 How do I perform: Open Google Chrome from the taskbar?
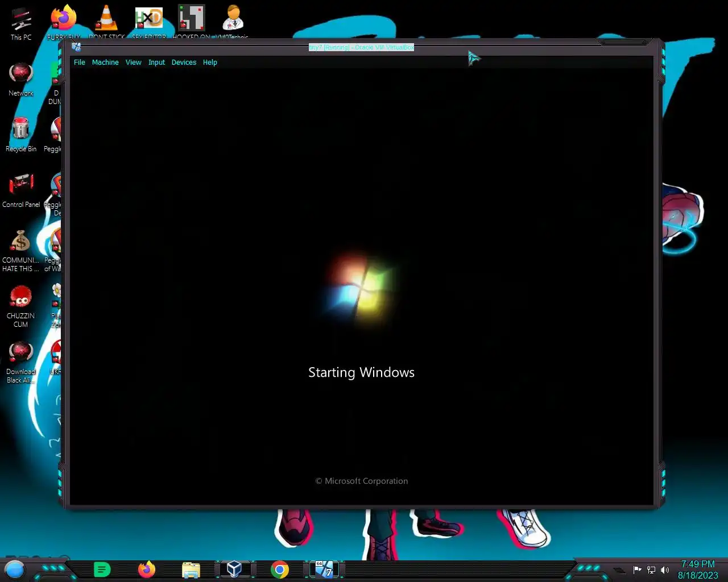coord(279,569)
